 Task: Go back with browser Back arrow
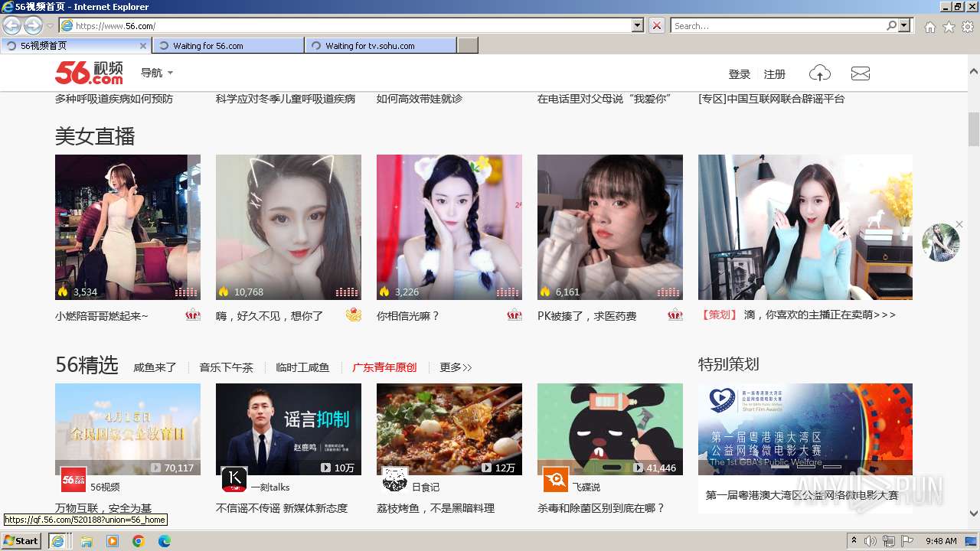pyautogui.click(x=11, y=25)
